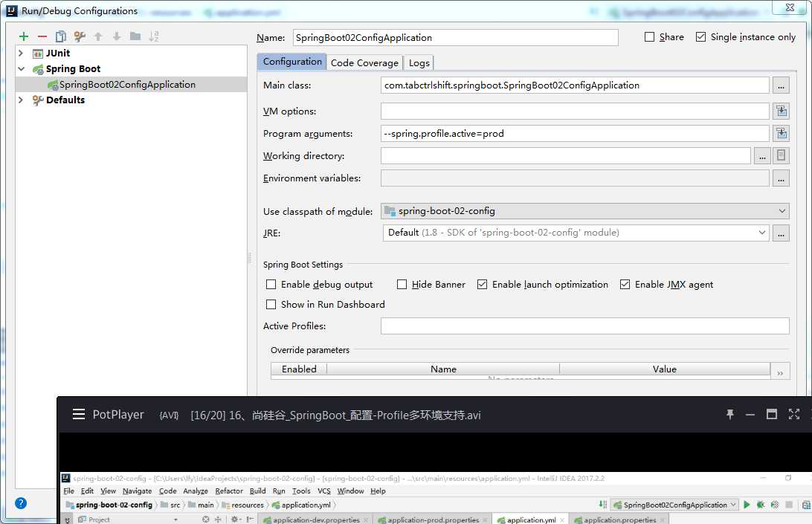Click the Stop icon in IDEA video toolbar
812x524 pixels.
(x=789, y=505)
